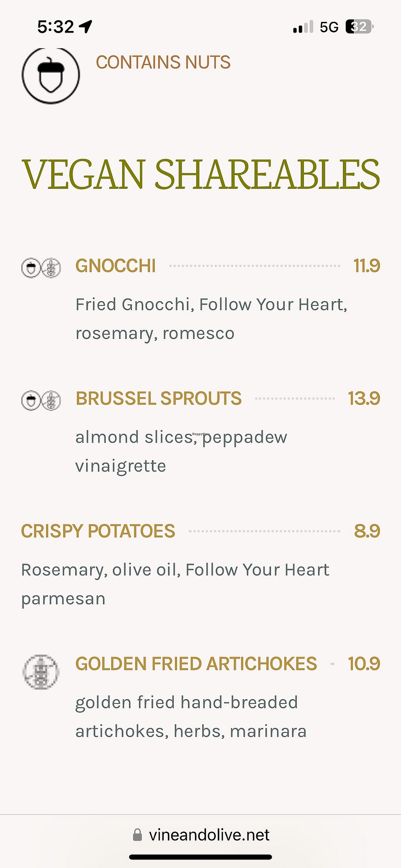Tap the large acorn Contains Nuts icon
The width and height of the screenshot is (401, 868).
[x=51, y=75]
